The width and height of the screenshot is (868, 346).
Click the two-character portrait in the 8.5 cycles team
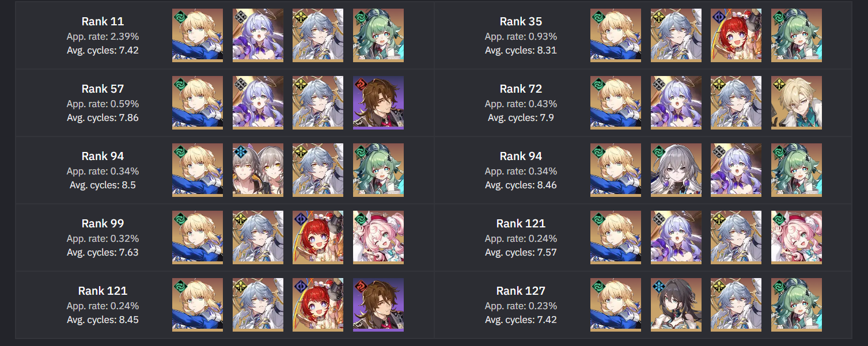[258, 170]
